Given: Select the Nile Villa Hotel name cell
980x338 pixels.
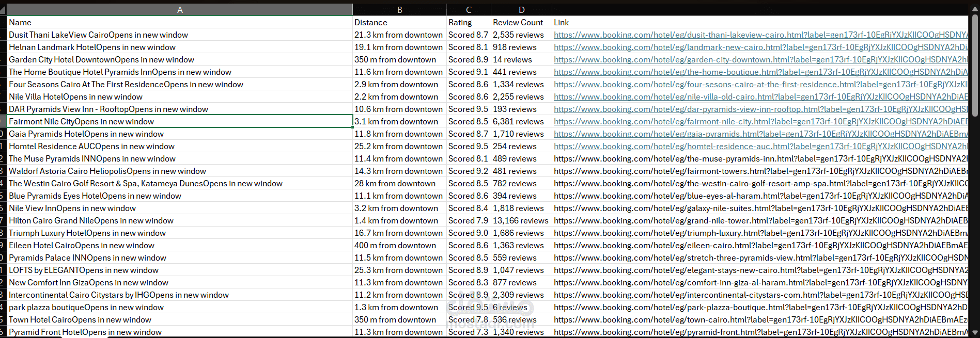Looking at the screenshot, I should coord(180,96).
